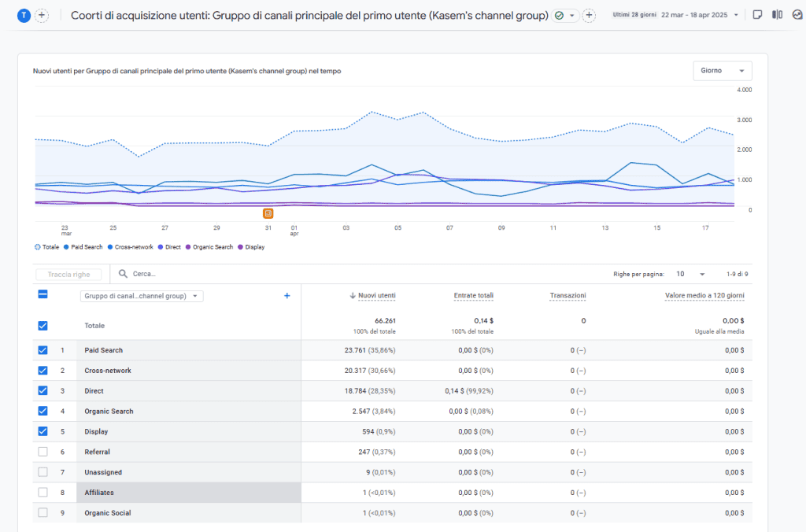806x532 pixels.
Task: Open the Giorno granularity dropdown
Action: 722,71
